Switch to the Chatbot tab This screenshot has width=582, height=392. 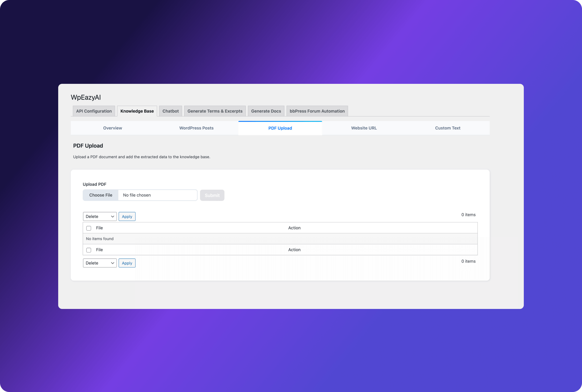point(170,111)
